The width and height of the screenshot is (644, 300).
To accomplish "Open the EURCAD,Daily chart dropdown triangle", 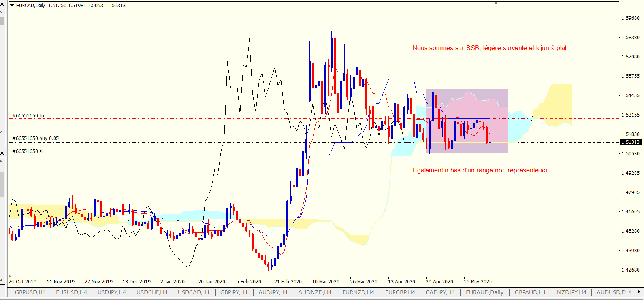I will pos(12,6).
